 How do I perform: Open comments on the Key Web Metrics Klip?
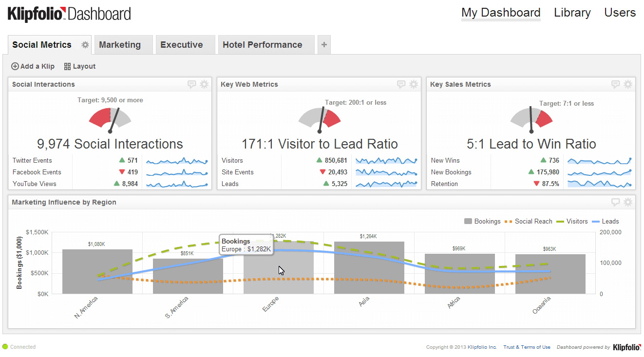(x=401, y=84)
